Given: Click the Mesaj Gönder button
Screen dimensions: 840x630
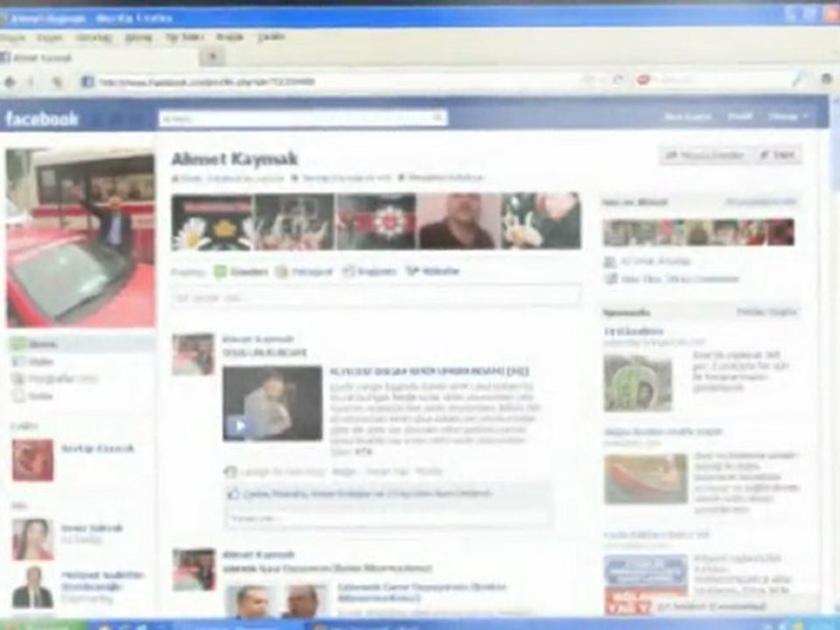Looking at the screenshot, I should coord(704,156).
